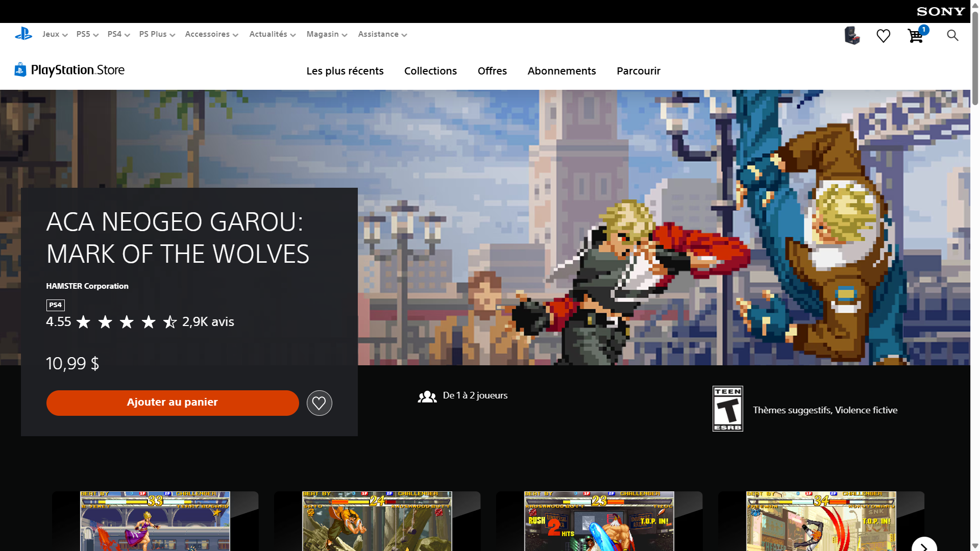
Task: Open the Collections store tab
Action: point(430,71)
